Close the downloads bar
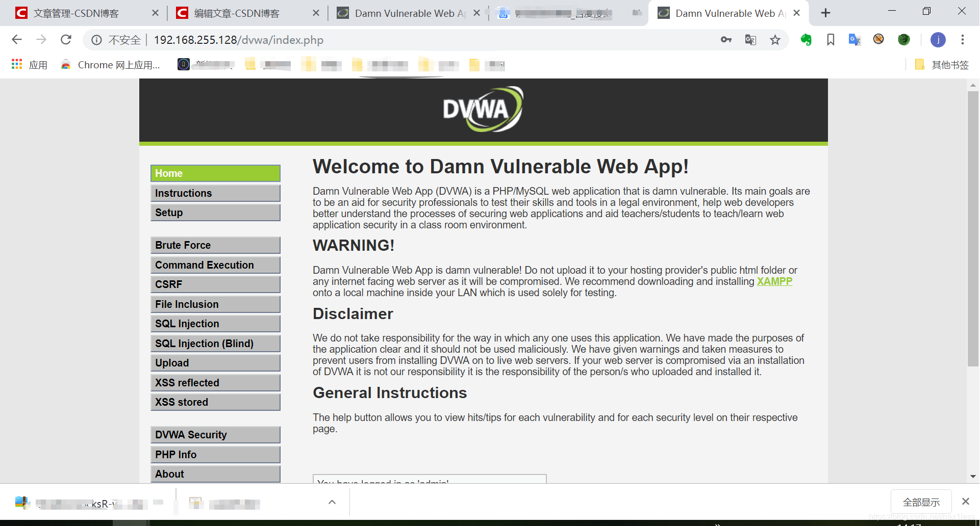This screenshot has width=980, height=526. click(966, 502)
